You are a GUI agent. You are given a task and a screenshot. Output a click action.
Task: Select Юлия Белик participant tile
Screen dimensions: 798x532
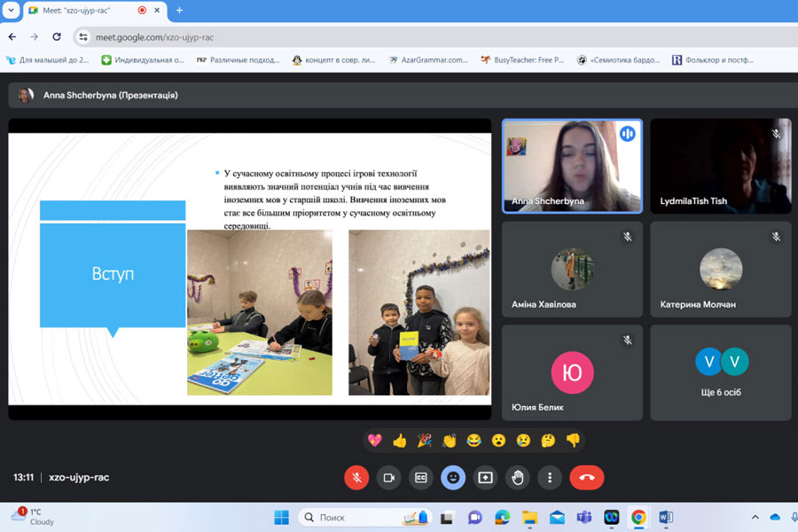click(x=572, y=372)
